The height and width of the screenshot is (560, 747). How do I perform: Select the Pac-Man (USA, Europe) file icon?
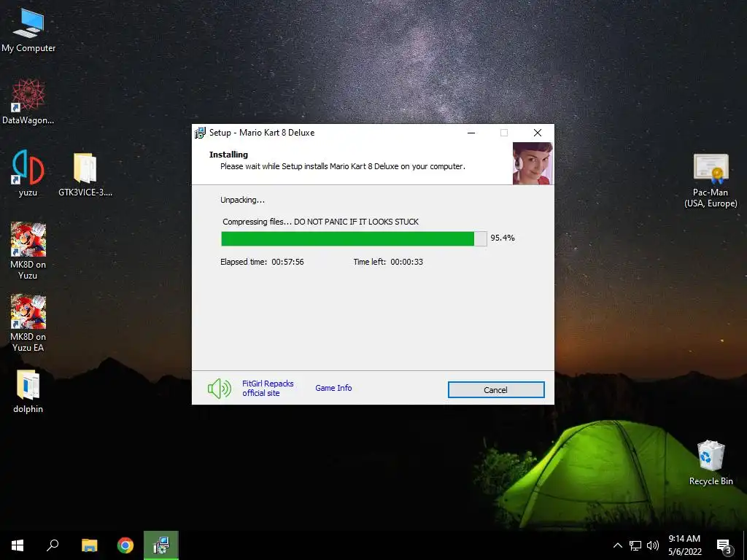tap(711, 180)
